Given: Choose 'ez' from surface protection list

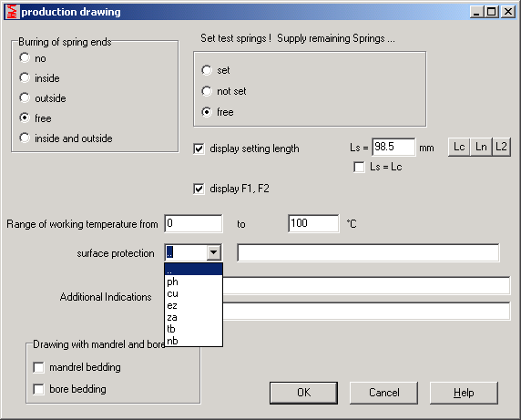Looking at the screenshot, I should click(x=193, y=305).
